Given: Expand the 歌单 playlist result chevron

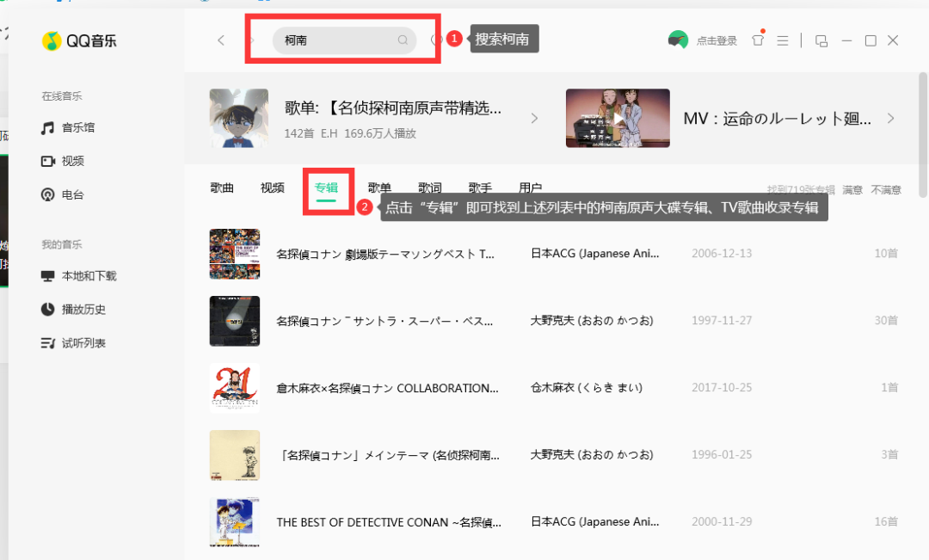Looking at the screenshot, I should 534,119.
